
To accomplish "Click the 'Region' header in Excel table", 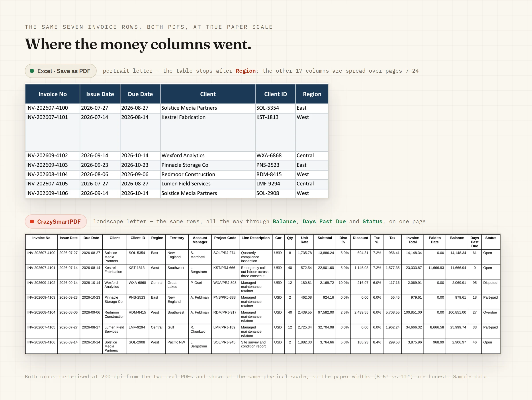I will [x=312, y=94].
